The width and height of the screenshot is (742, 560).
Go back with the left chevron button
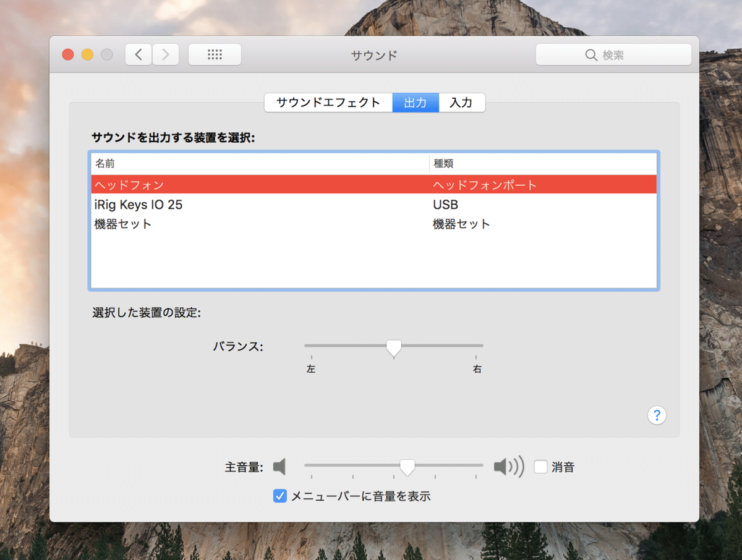139,54
